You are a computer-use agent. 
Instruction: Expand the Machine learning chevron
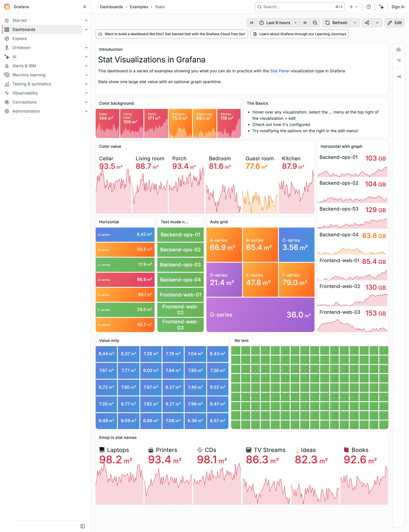pos(86,75)
